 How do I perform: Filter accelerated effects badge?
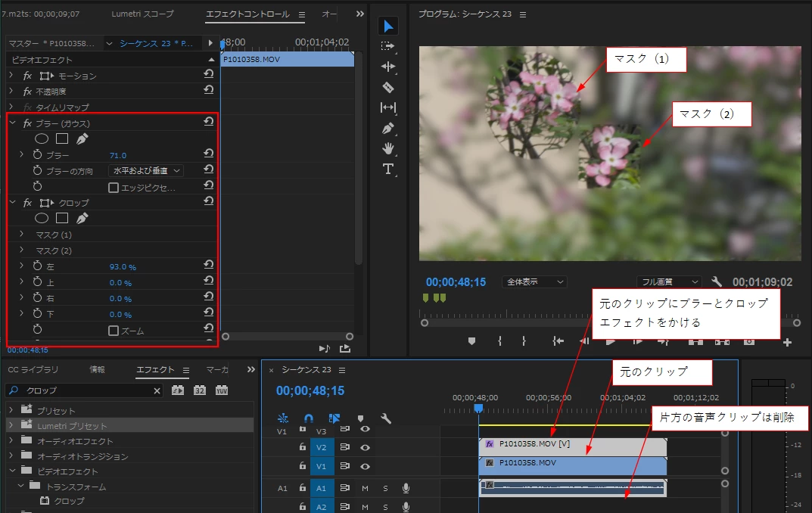[x=178, y=390]
